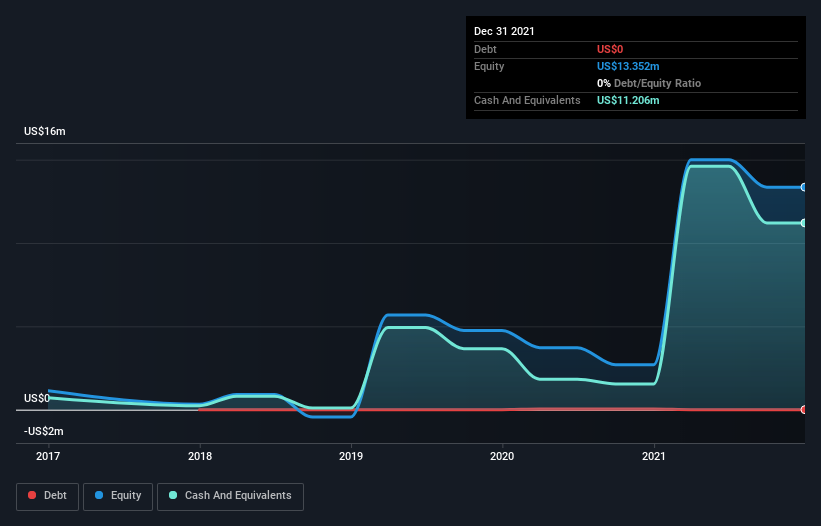Click the 2021 x-axis label
Viewport: 821px width, 526px height.
(653, 456)
